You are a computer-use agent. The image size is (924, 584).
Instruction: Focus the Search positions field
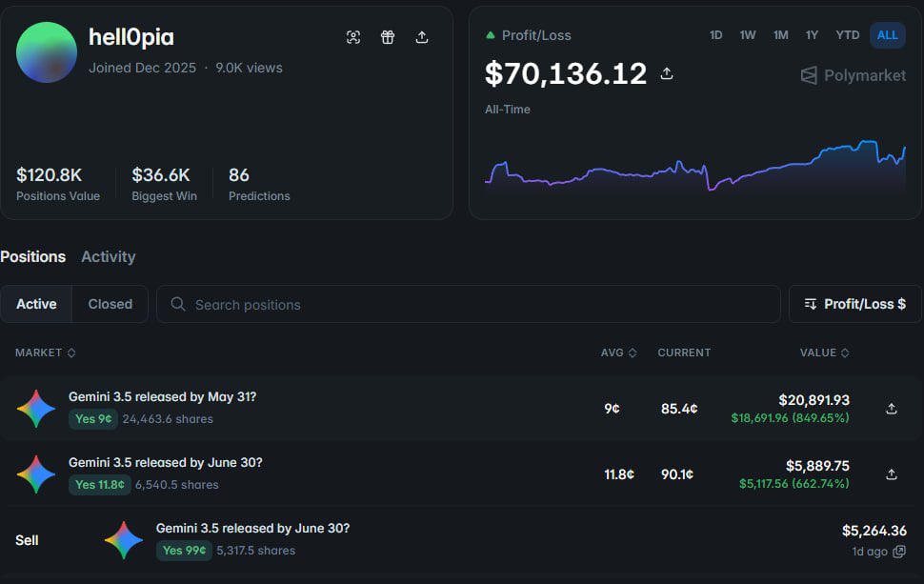[469, 304]
